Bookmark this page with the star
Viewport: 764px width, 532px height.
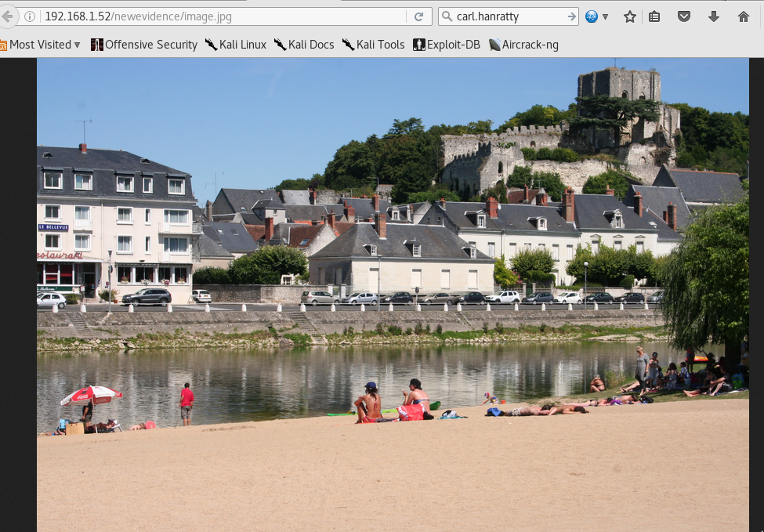tap(629, 16)
